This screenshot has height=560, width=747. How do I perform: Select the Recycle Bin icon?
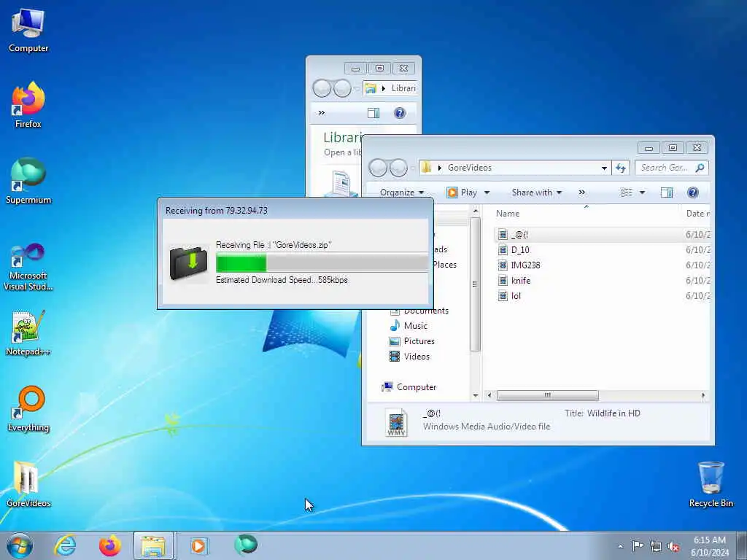(711, 484)
